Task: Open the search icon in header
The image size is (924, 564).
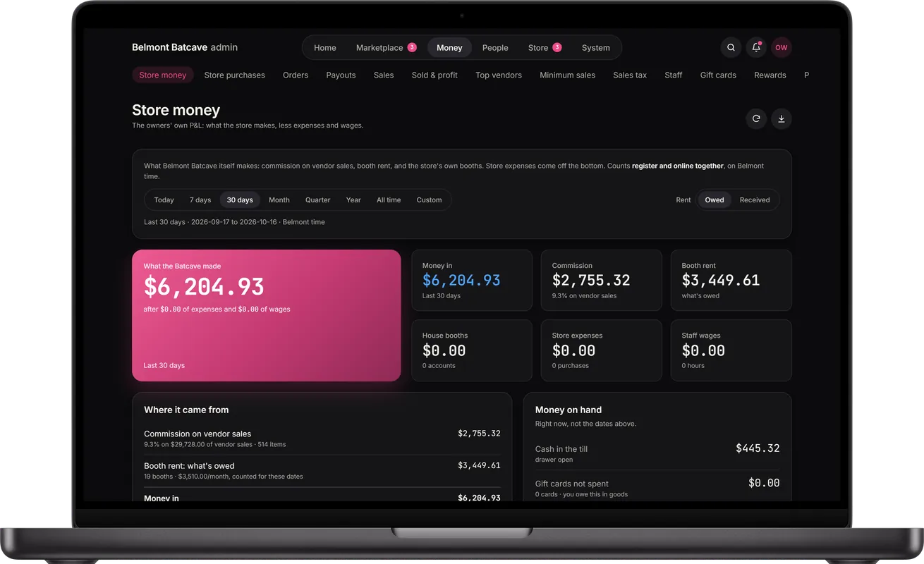Action: [731, 47]
